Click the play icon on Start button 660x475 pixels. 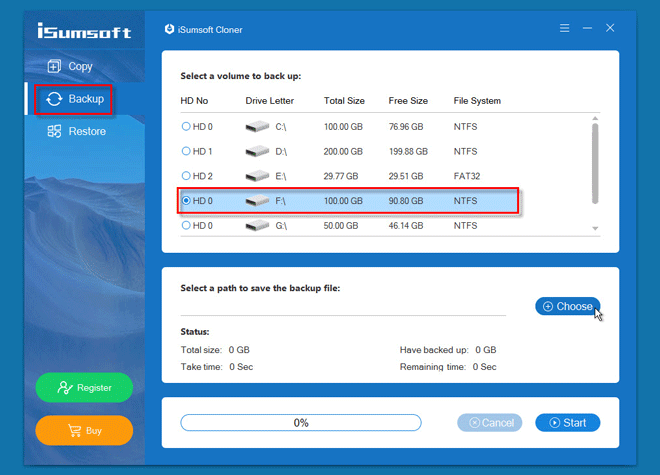click(x=555, y=423)
